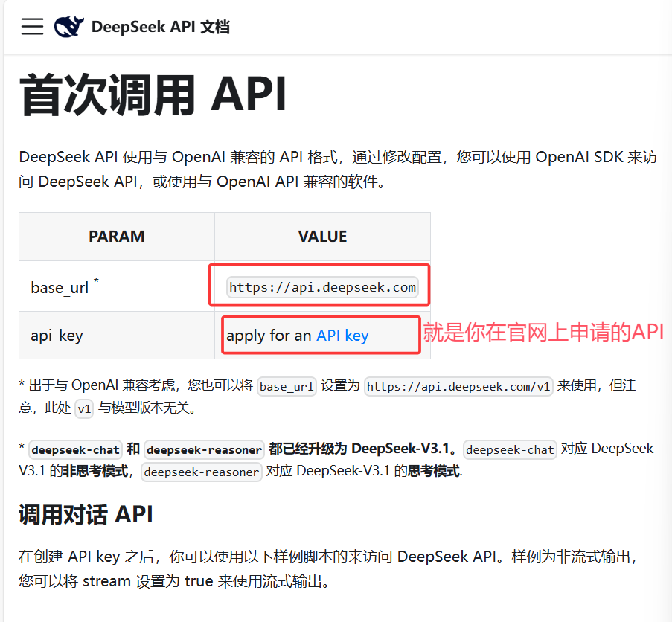The height and width of the screenshot is (622, 672).
Task: Click the DeepSeek whale logo
Action: [69, 27]
